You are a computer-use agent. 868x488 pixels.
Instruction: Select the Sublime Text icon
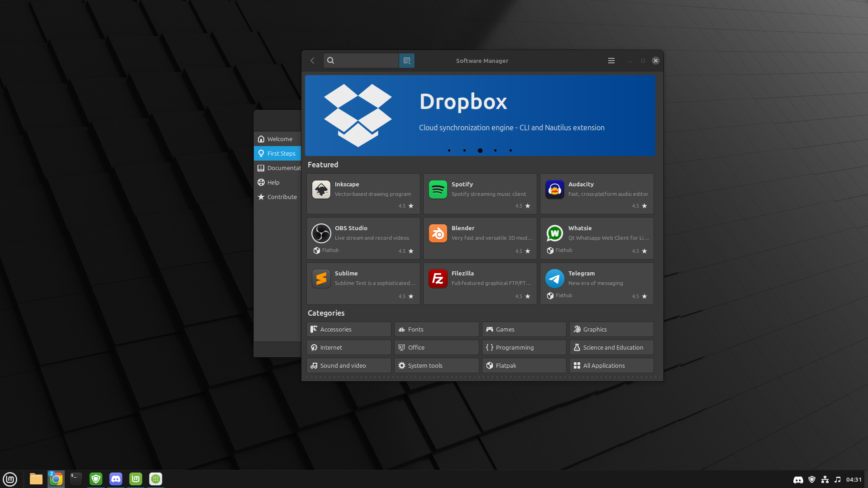pyautogui.click(x=321, y=279)
